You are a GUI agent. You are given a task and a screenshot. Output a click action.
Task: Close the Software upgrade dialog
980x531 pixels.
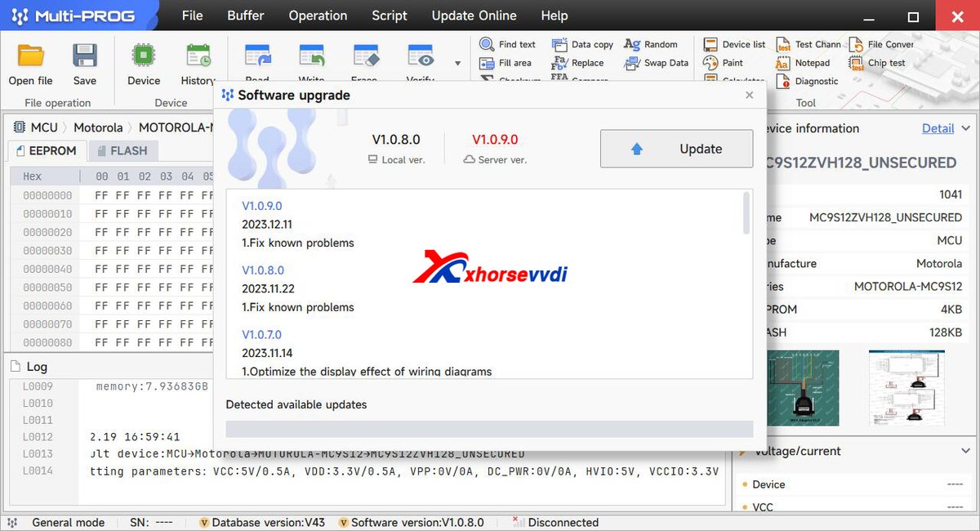[x=749, y=96]
